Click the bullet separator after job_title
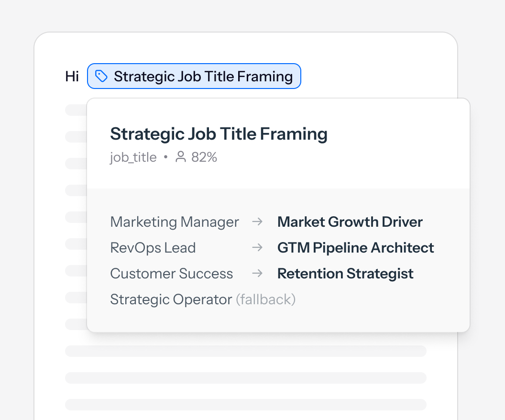Image resolution: width=505 pixels, height=420 pixels. (165, 157)
